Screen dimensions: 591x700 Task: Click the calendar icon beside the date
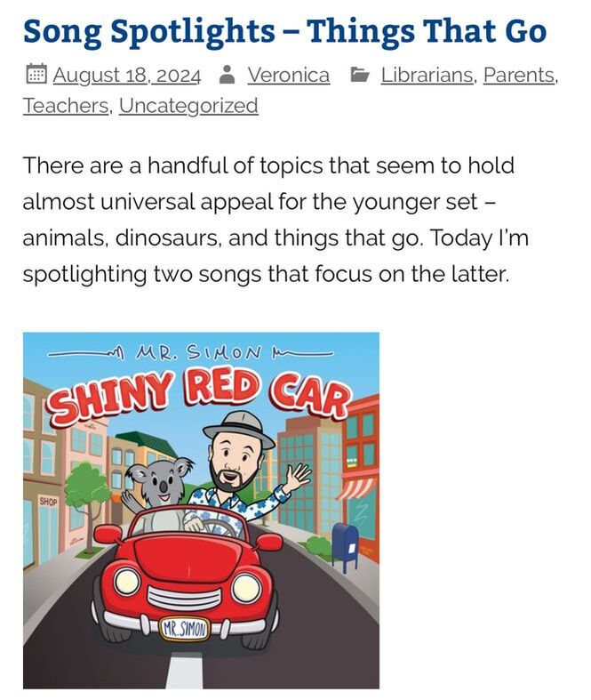pyautogui.click(x=36, y=74)
